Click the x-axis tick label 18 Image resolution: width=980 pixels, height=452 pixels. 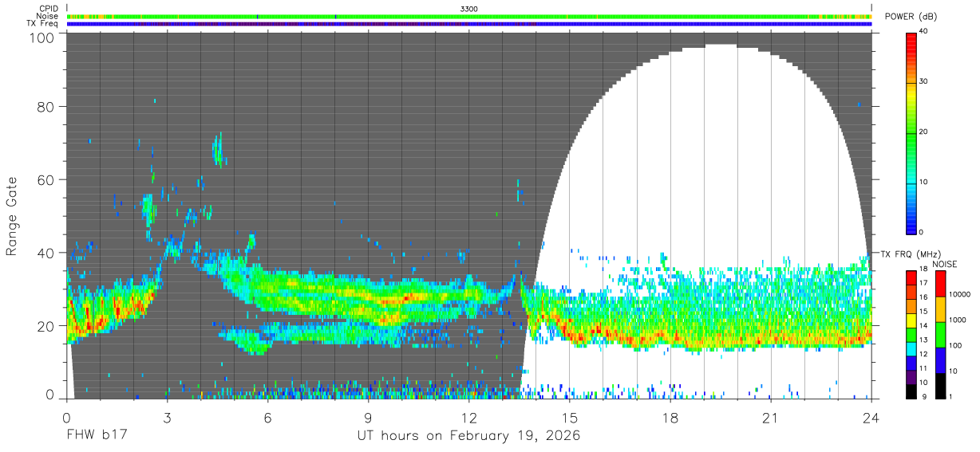(x=670, y=417)
